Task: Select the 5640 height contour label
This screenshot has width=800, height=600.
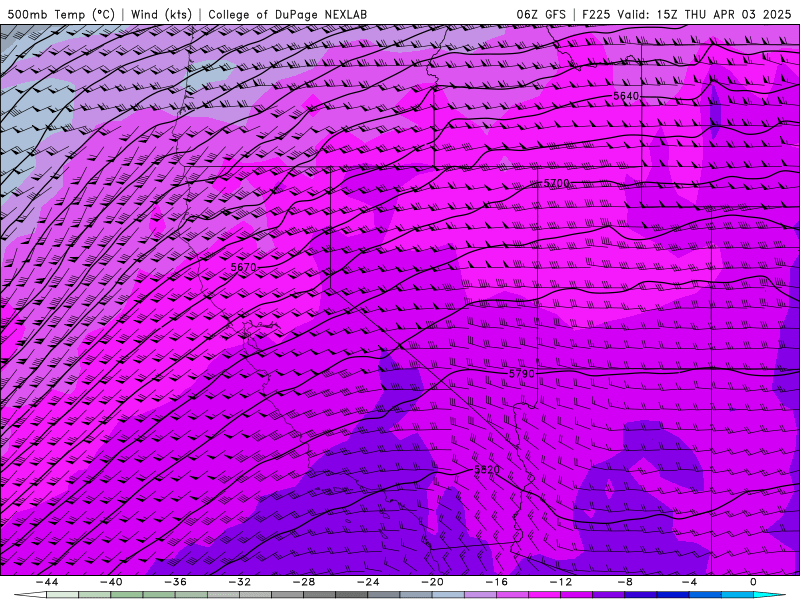Action: pyautogui.click(x=626, y=96)
